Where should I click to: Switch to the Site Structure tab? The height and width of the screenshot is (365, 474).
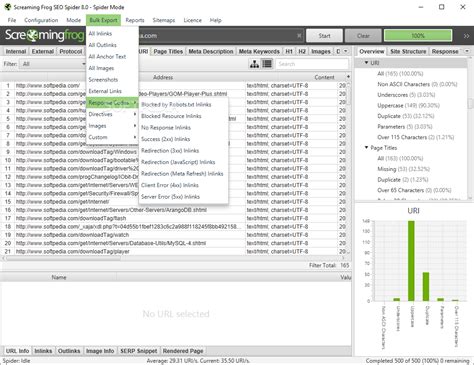pyautogui.click(x=408, y=51)
